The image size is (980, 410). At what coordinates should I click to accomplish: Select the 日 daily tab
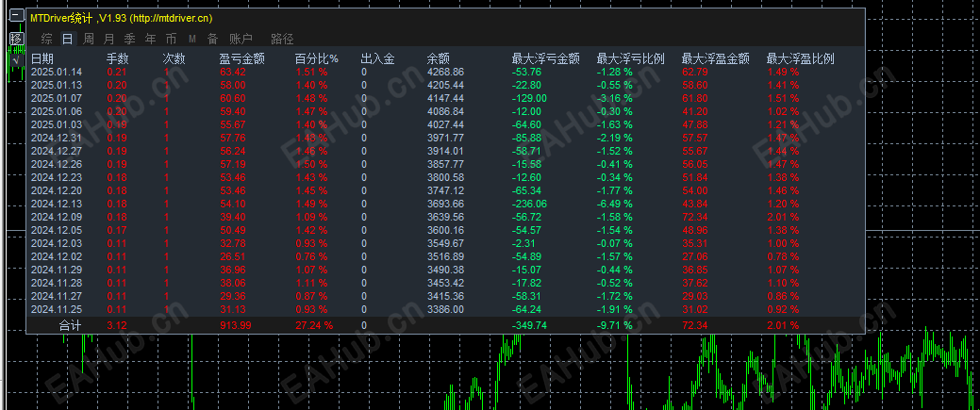68,40
